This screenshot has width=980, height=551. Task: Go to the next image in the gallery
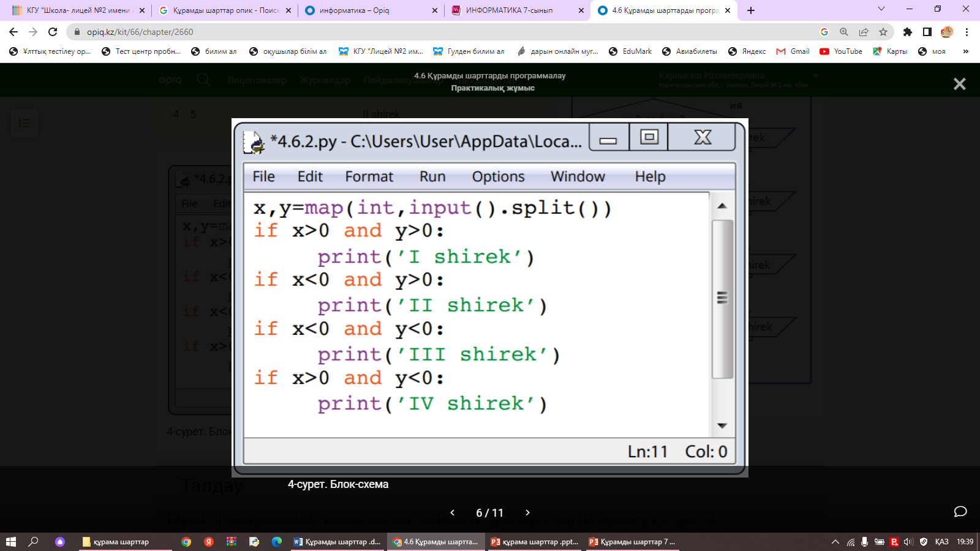pos(527,512)
